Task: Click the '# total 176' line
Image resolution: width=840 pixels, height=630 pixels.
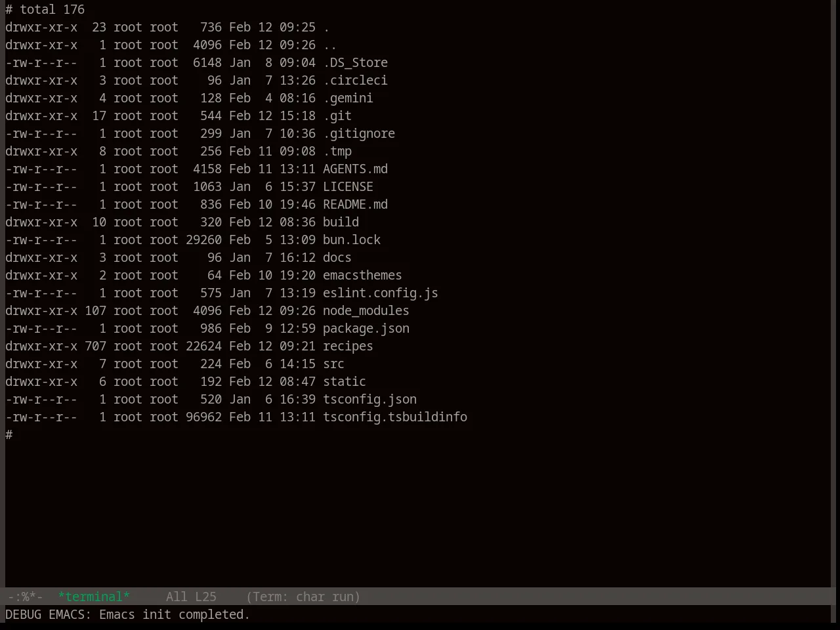Action: tap(45, 9)
